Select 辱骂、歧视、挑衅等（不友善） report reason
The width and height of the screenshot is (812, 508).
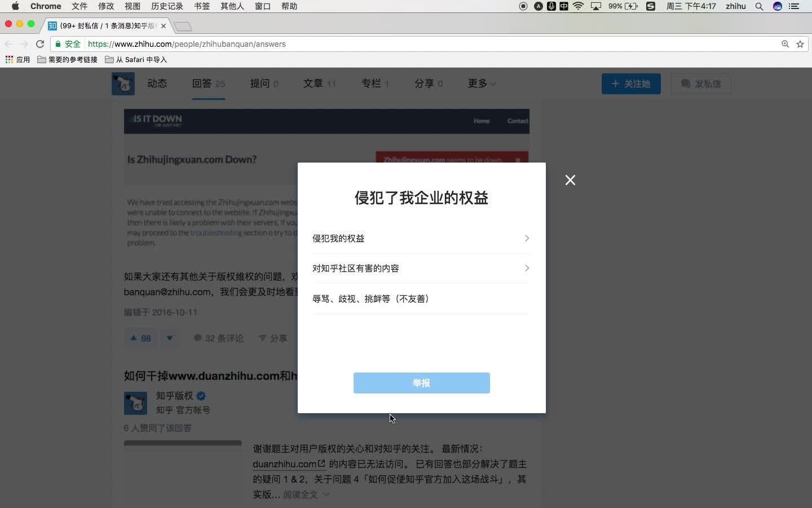(421, 299)
